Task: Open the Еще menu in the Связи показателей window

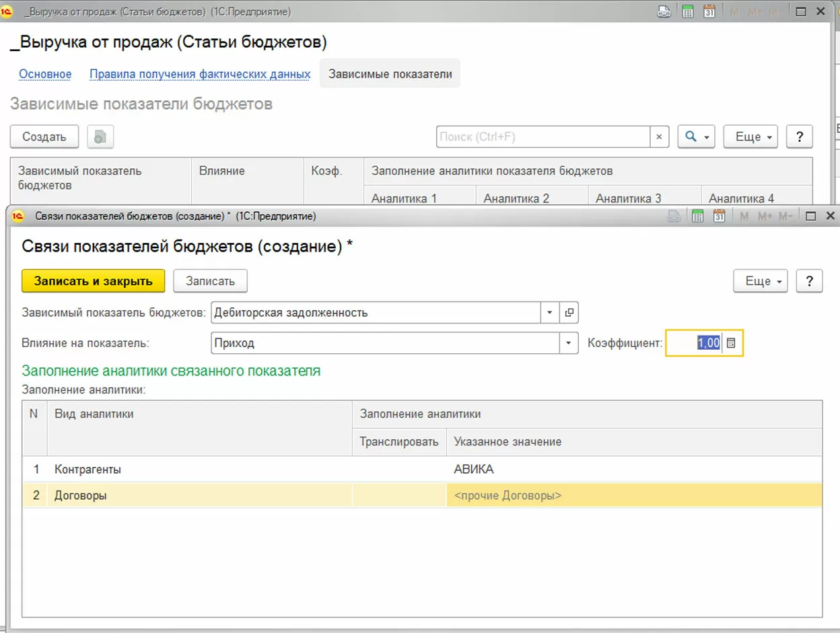Action: [x=760, y=281]
